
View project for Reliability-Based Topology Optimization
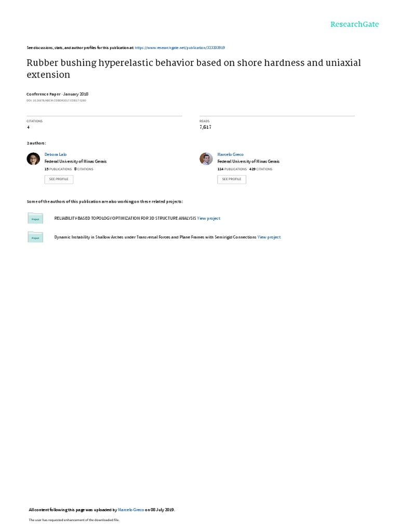(x=209, y=219)
